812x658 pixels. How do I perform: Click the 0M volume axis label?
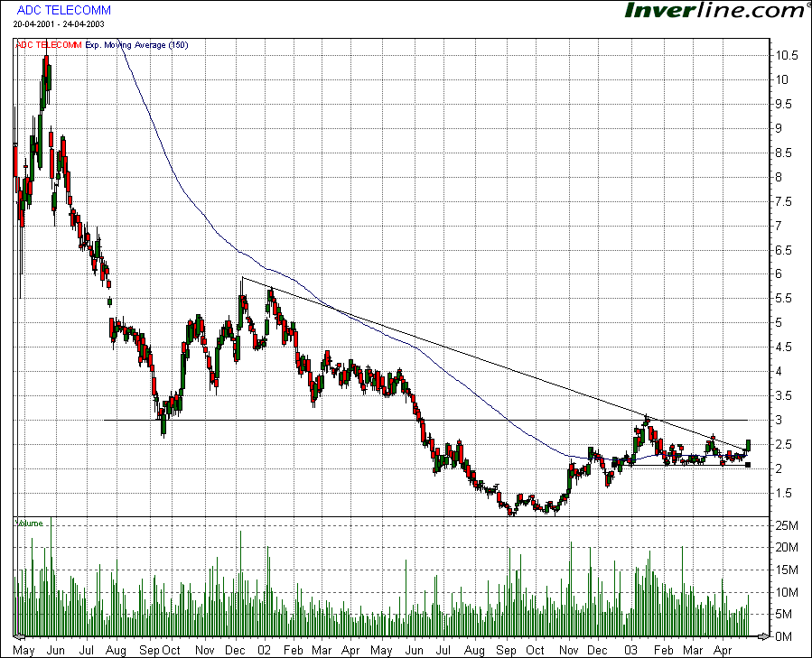click(x=784, y=636)
